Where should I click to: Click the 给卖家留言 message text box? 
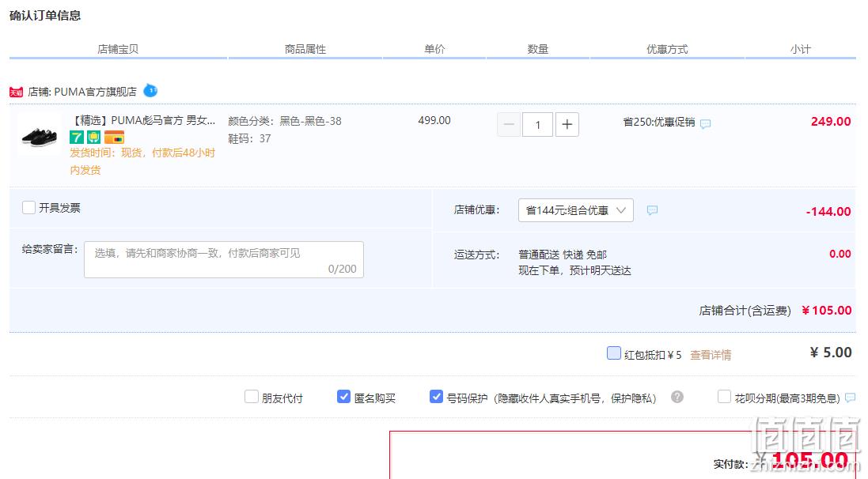point(224,259)
